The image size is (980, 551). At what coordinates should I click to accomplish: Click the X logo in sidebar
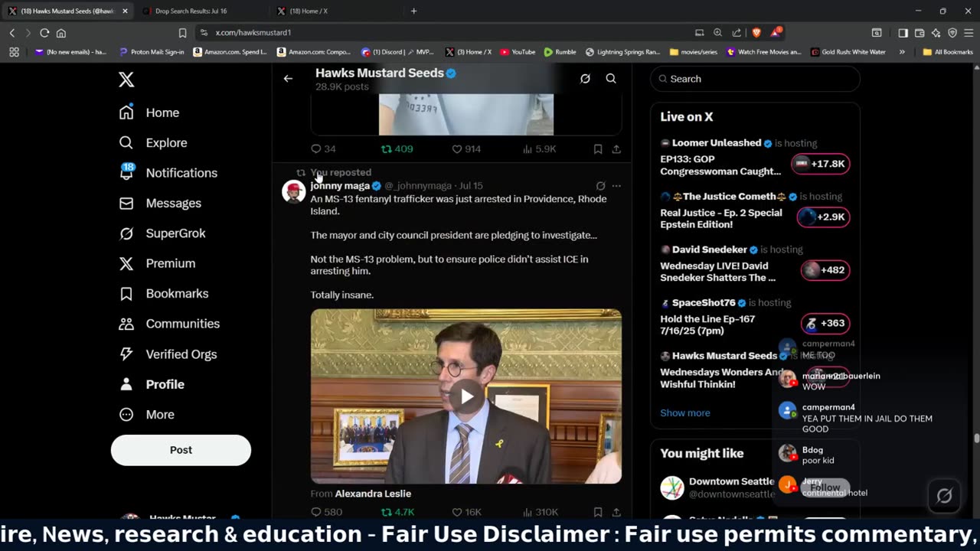click(x=126, y=80)
